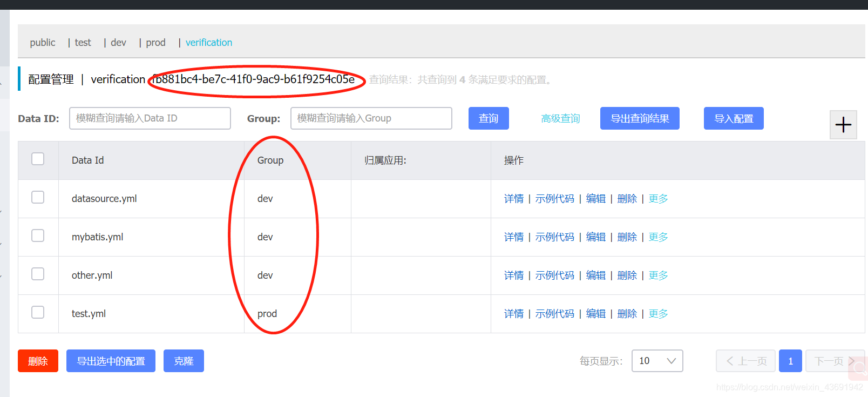This screenshot has width=868, height=397.
Task: Switch to the test namespace tab
Action: pos(83,43)
